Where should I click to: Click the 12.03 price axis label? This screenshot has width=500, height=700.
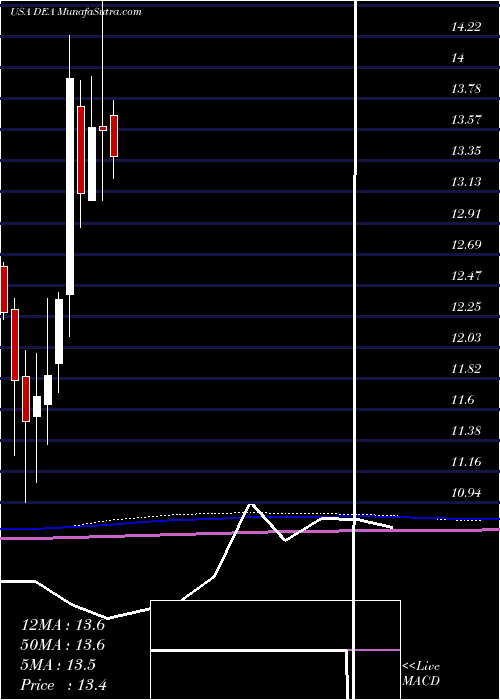click(466, 338)
